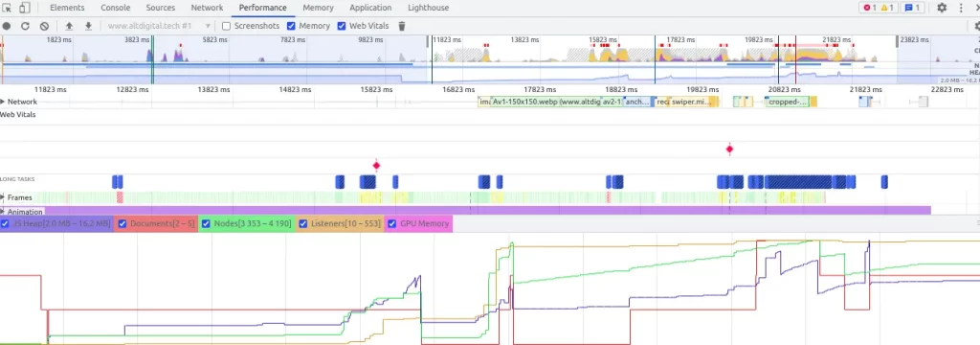Screen dimensions: 980x345
Task: Open the Application tab
Action: tap(370, 8)
